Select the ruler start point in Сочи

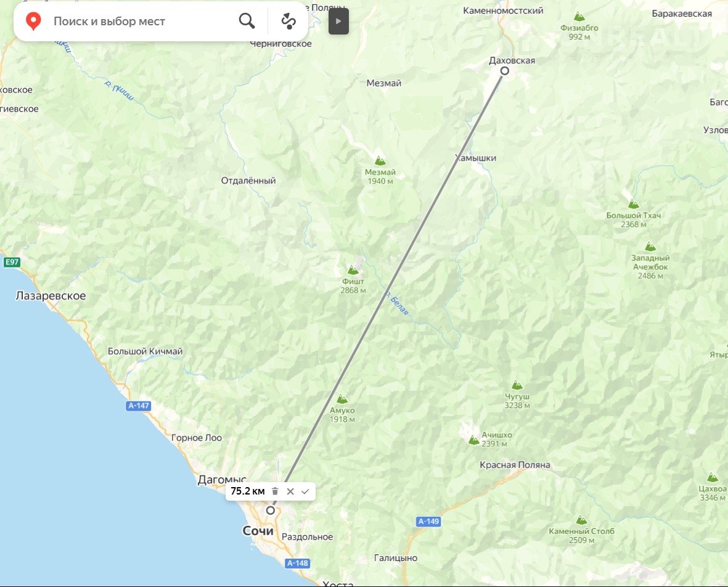tap(270, 511)
